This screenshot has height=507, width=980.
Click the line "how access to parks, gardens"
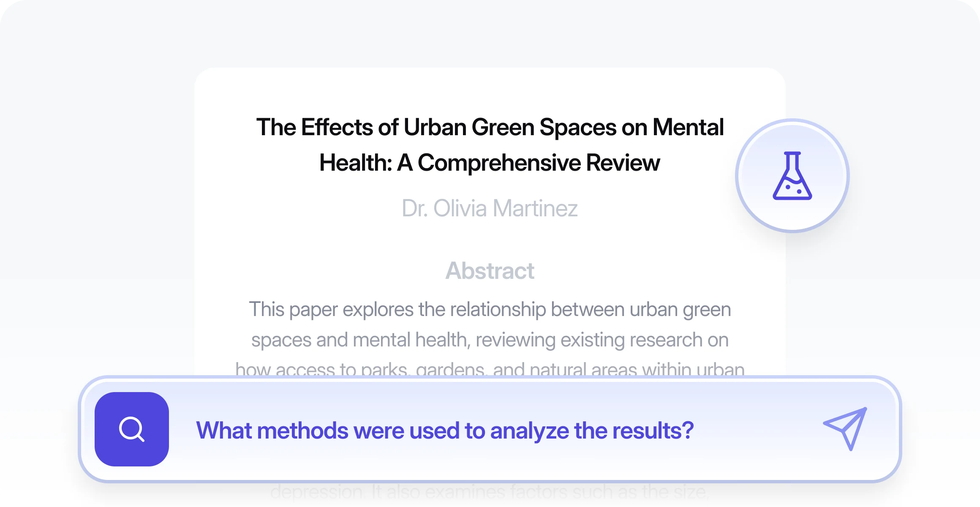click(x=490, y=369)
